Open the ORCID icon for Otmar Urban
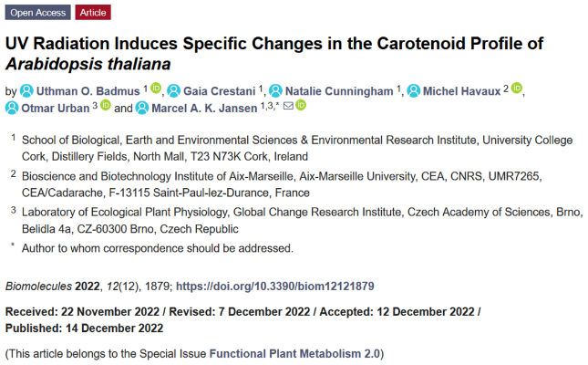 click(105, 106)
